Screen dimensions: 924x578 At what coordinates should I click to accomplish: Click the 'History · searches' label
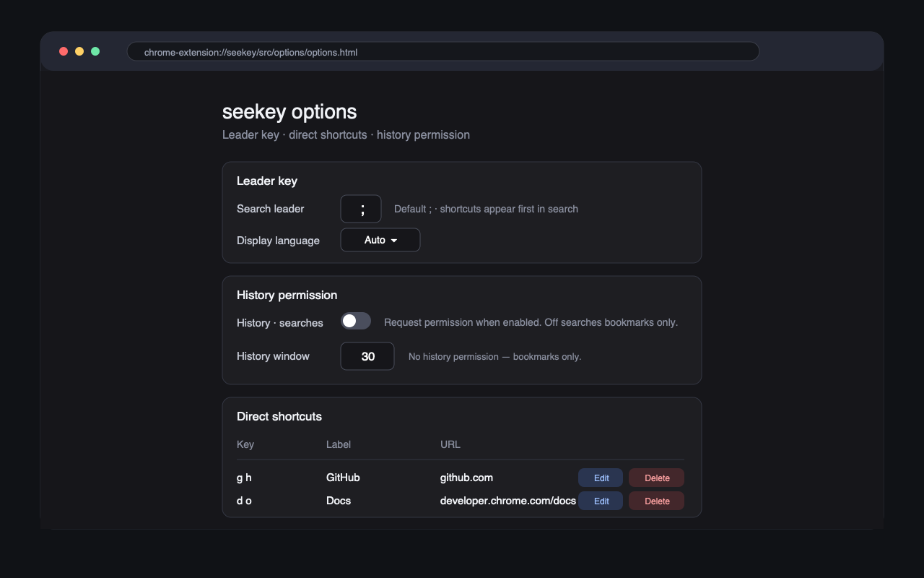[x=280, y=323]
